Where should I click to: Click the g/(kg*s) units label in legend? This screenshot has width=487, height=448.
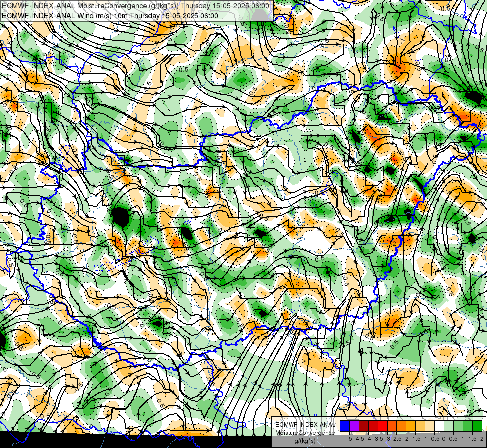click(x=305, y=441)
